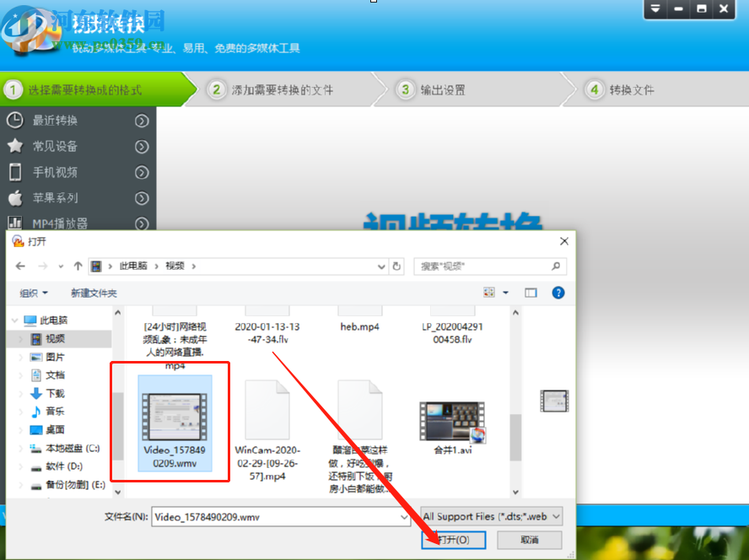Open dialog help icon
This screenshot has height=560, width=749.
(558, 293)
